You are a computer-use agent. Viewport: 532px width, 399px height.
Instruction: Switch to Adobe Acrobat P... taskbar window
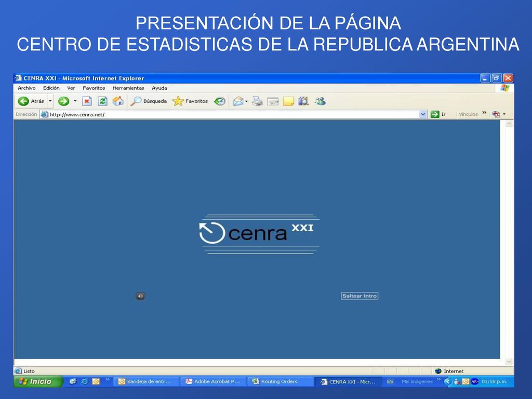pyautogui.click(x=212, y=382)
